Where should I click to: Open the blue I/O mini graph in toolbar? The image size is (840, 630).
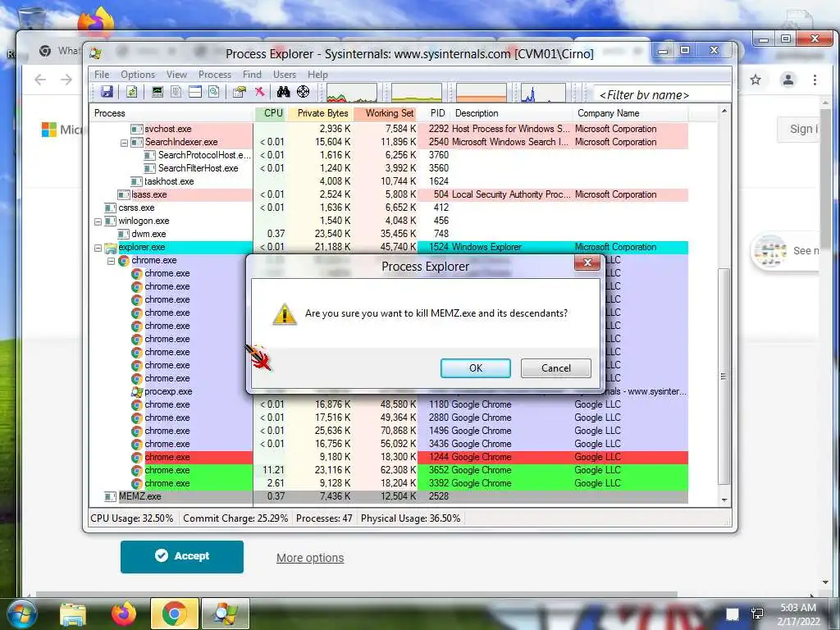pyautogui.click(x=543, y=92)
